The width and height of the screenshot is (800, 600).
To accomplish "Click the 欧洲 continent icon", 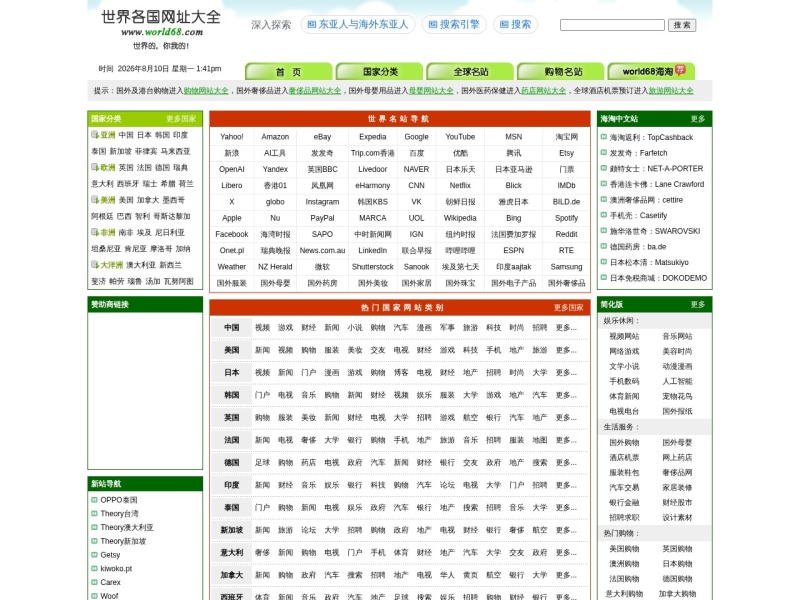I will click(x=95, y=167).
